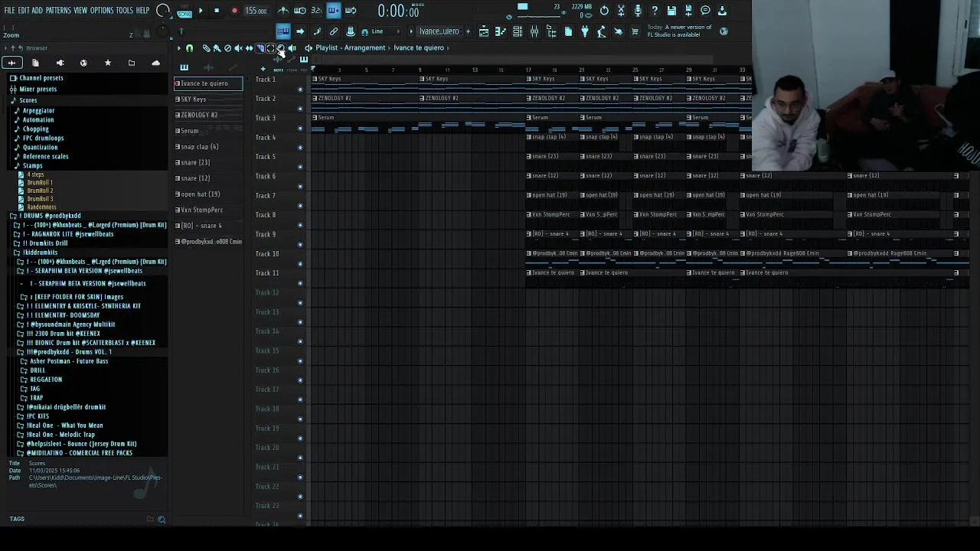Screen dimensions: 980x551
Task: Switch to the starred browser tab
Action: tap(107, 63)
